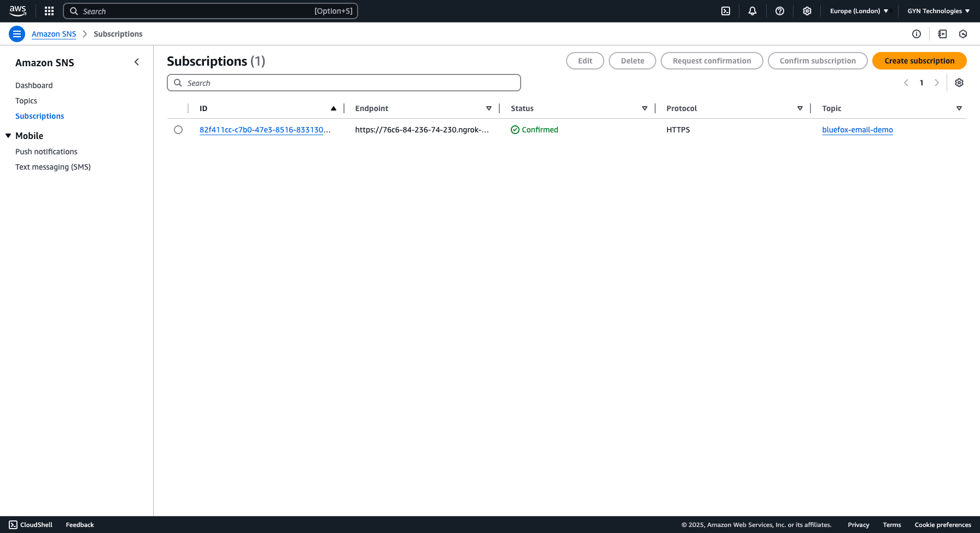Open table preferences gear icon

959,83
